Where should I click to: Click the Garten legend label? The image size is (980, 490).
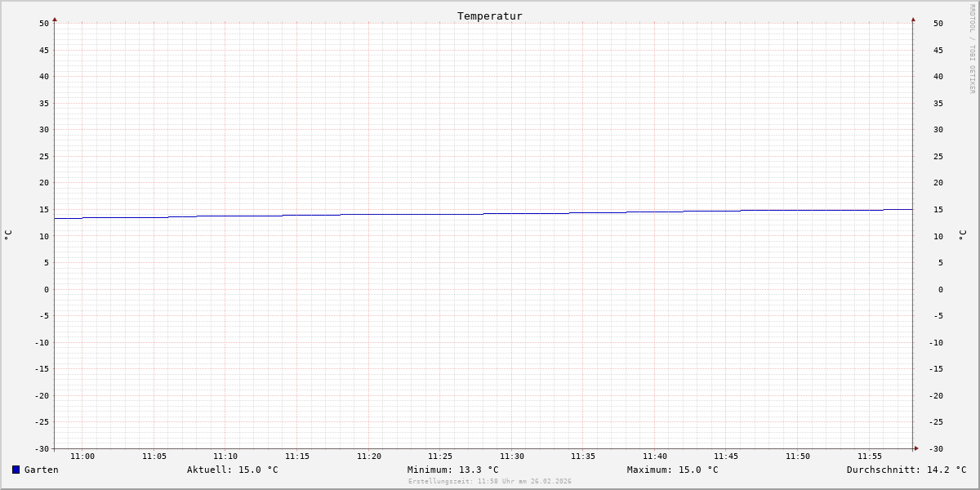pos(42,470)
